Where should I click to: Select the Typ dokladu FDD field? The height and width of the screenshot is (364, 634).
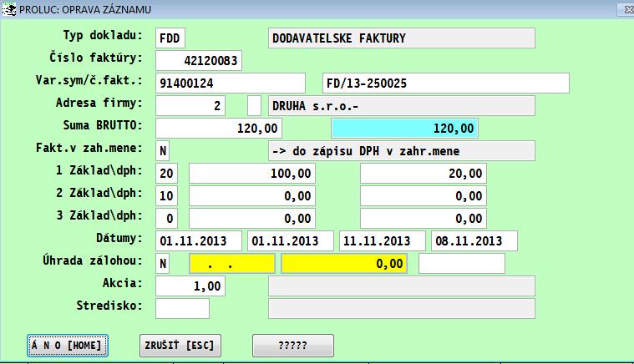point(170,38)
